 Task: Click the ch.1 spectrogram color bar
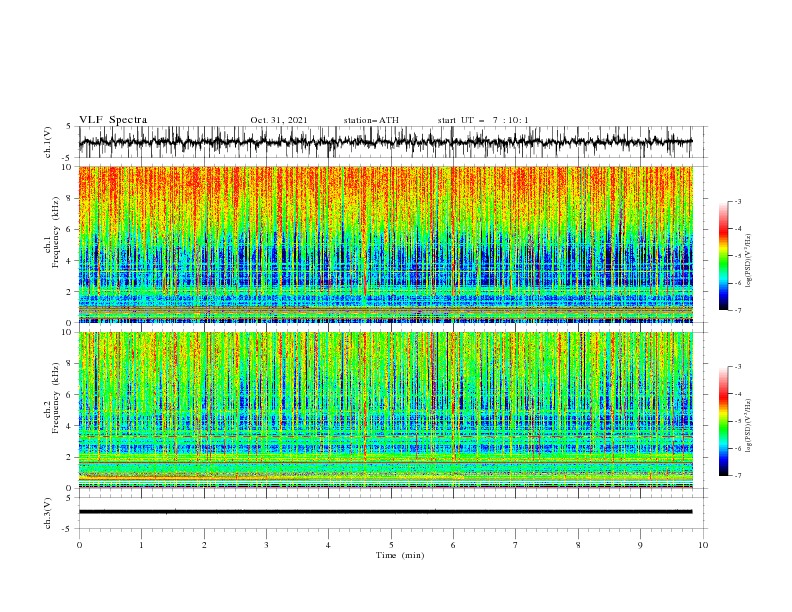tap(723, 256)
